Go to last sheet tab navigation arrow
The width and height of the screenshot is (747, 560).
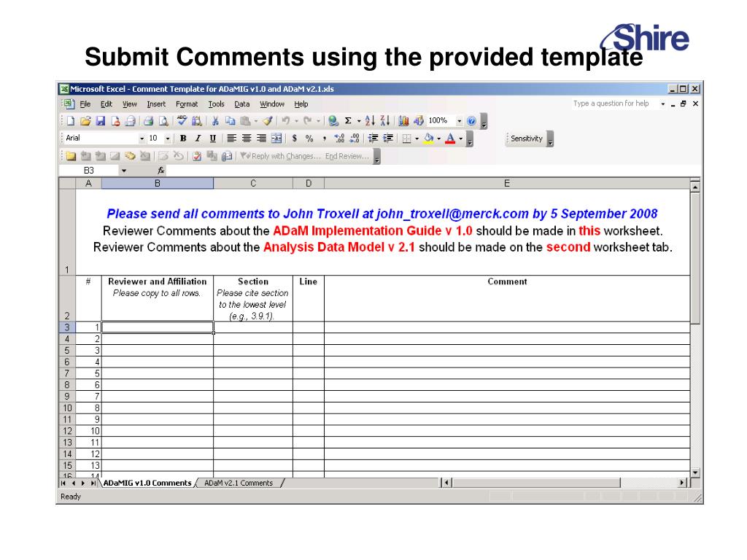pyautogui.click(x=94, y=483)
